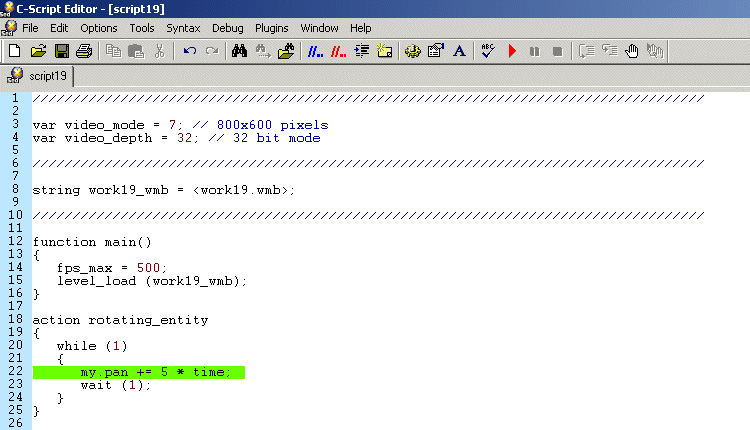Save script using the floppy disk icon

coord(61,50)
